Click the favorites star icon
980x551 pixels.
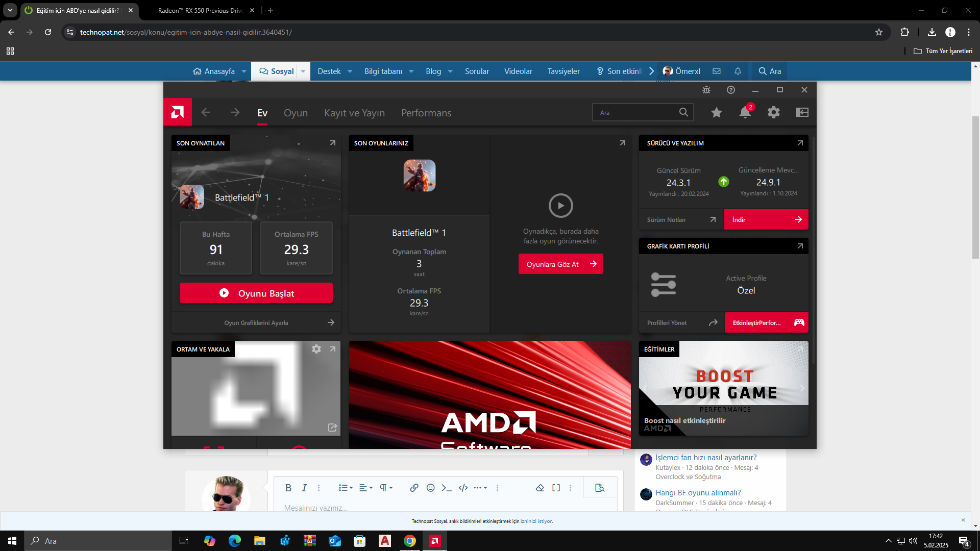(x=716, y=112)
